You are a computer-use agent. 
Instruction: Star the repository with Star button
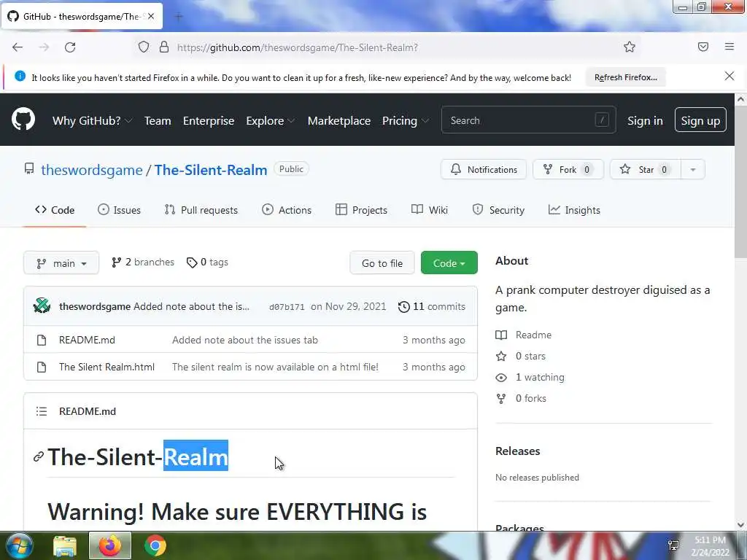coord(646,169)
